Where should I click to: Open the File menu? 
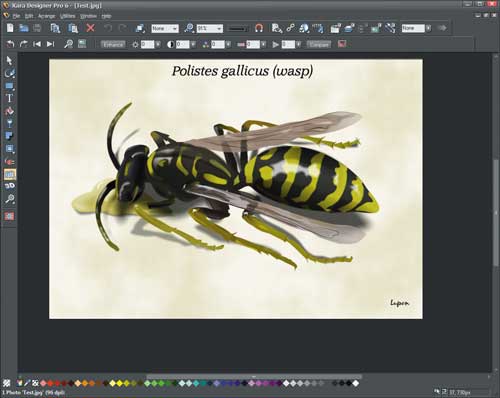(16, 16)
